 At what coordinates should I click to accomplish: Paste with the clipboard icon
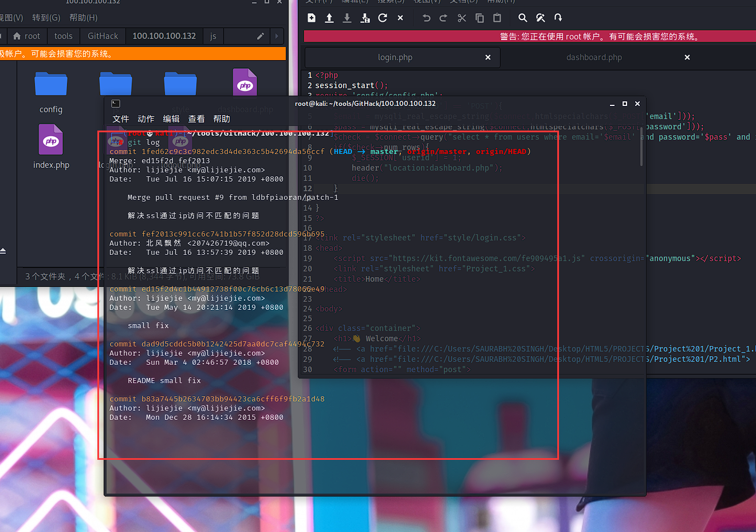point(497,18)
